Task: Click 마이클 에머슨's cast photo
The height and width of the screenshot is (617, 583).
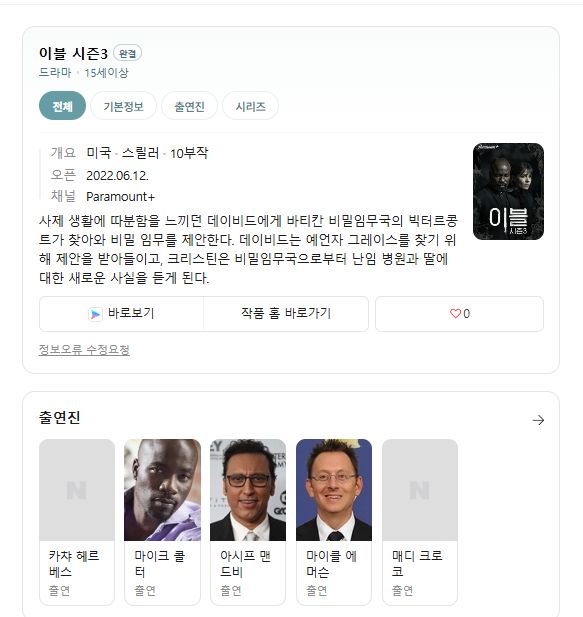Action: (x=334, y=490)
